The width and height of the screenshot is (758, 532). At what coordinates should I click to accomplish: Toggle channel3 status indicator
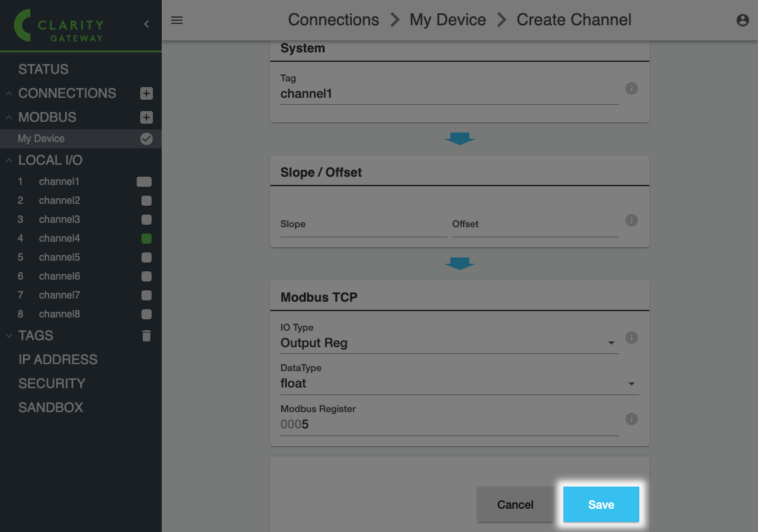coord(147,220)
